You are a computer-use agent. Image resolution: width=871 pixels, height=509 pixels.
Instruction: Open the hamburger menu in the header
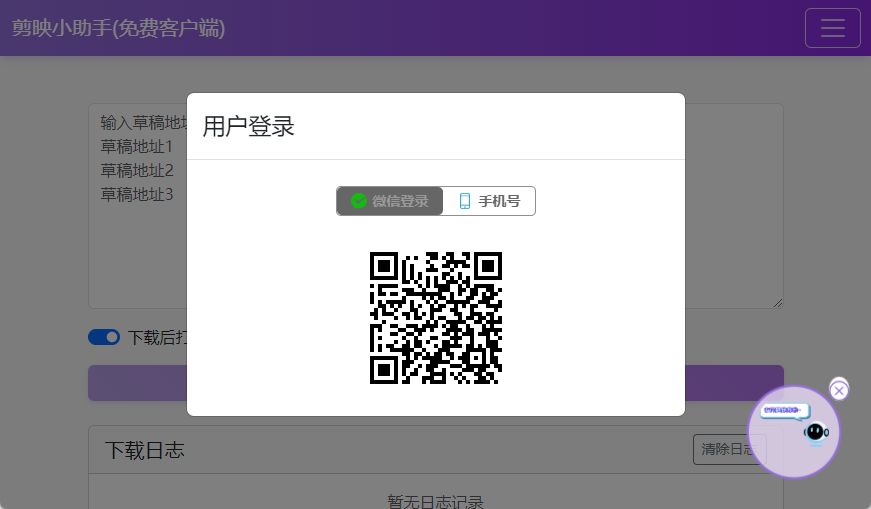[833, 28]
